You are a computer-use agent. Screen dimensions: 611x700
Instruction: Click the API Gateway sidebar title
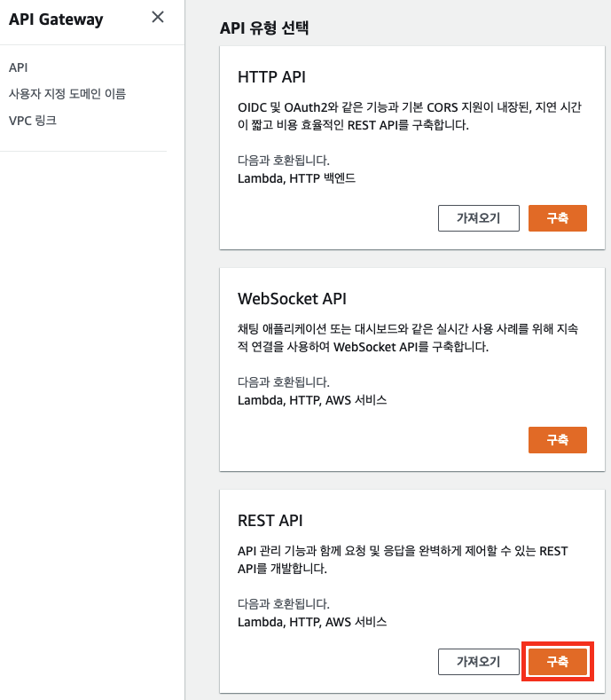[x=56, y=20]
